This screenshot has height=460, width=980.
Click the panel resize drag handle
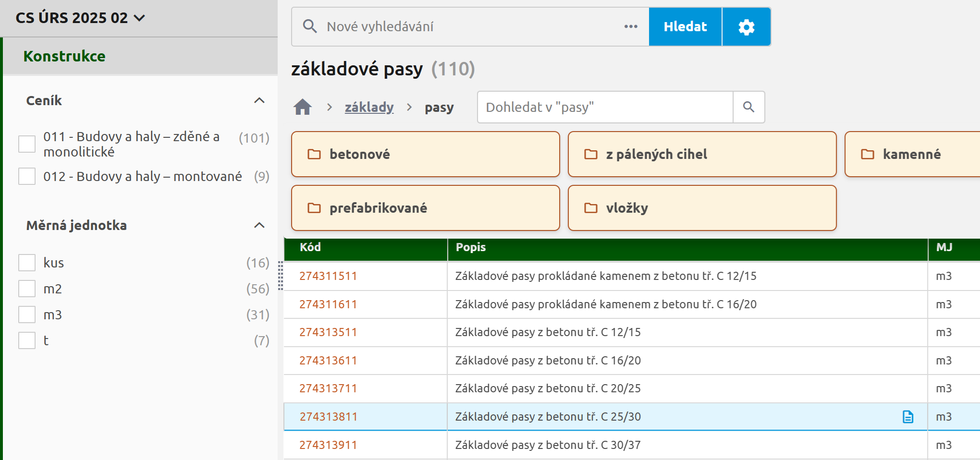click(x=281, y=276)
